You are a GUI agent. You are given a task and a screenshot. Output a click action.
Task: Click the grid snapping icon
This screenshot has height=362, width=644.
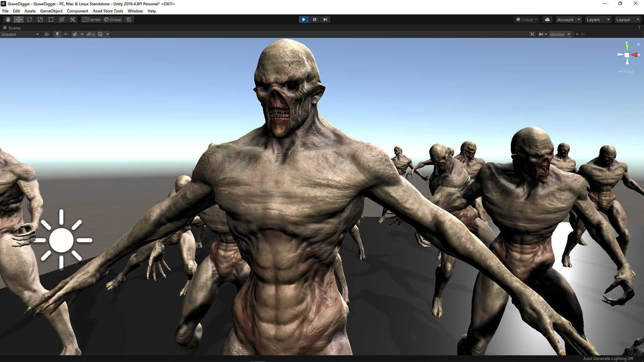click(x=129, y=19)
